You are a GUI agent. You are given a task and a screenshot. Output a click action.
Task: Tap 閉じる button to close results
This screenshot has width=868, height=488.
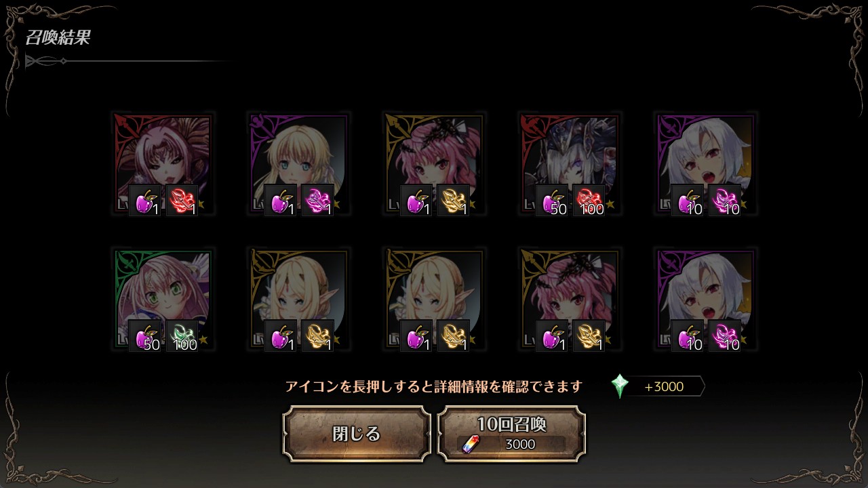pos(357,434)
